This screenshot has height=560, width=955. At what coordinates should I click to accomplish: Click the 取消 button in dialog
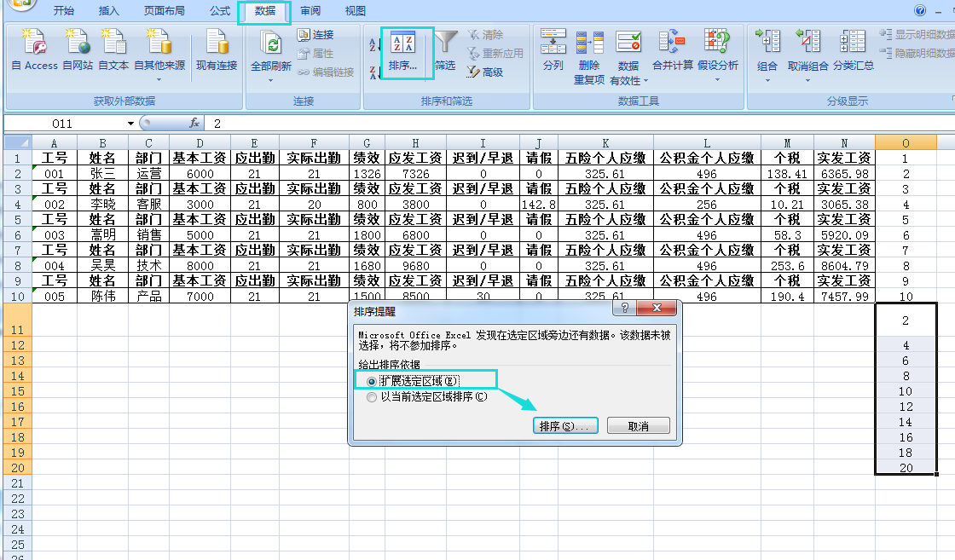(x=638, y=426)
